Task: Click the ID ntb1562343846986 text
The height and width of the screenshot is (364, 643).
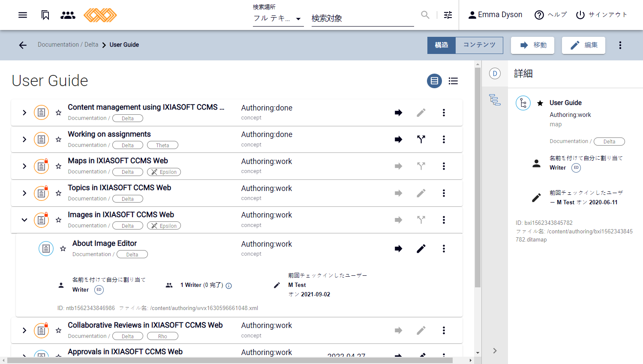Action: pos(86,308)
